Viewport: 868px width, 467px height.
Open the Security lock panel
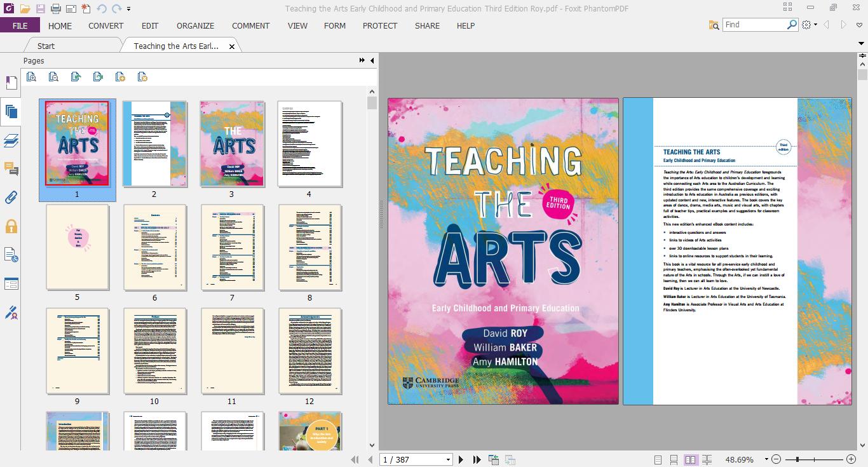11,226
